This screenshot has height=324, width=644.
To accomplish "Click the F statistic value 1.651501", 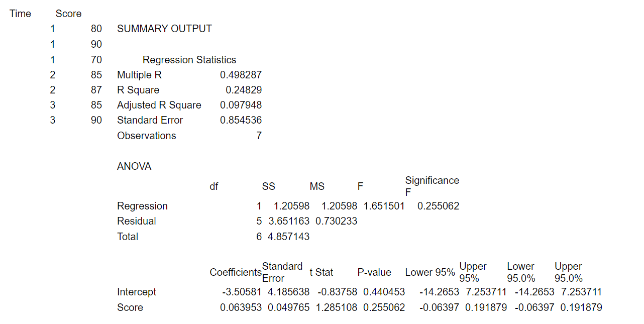I will click(x=384, y=206).
